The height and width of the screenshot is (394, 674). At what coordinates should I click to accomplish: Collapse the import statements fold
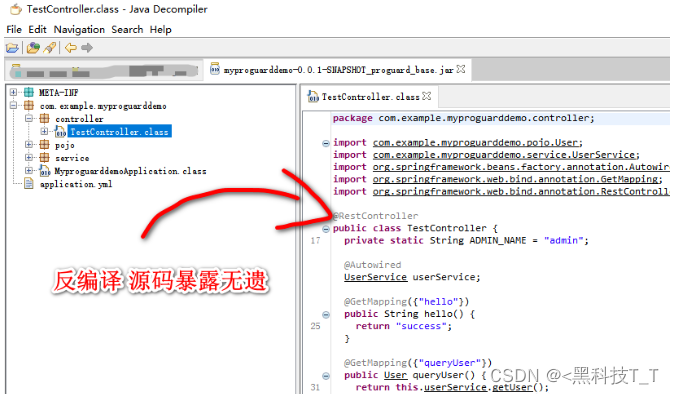click(326, 143)
